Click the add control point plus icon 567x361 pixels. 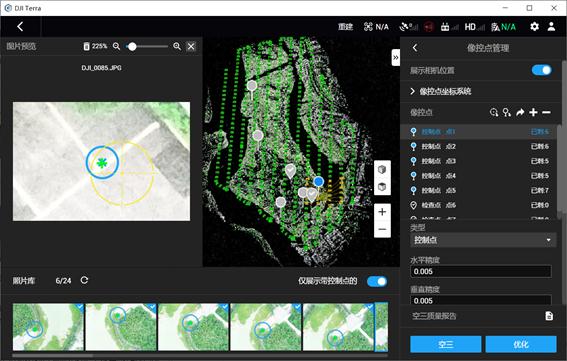(533, 112)
